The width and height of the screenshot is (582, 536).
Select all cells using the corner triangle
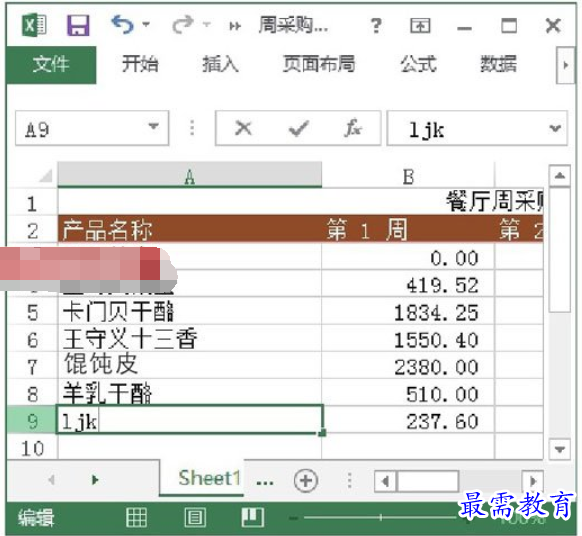[x=45, y=175]
